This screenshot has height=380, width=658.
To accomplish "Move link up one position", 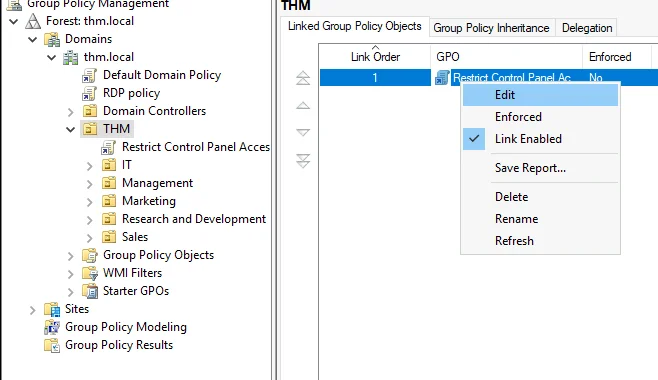I will [303, 106].
